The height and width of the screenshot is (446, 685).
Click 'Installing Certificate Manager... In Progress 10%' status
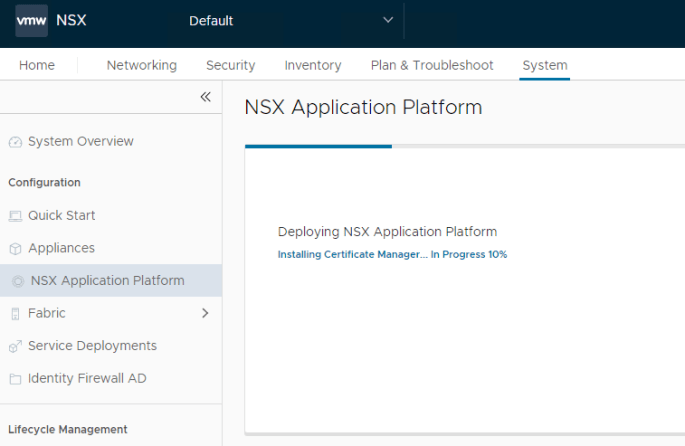[392, 254]
